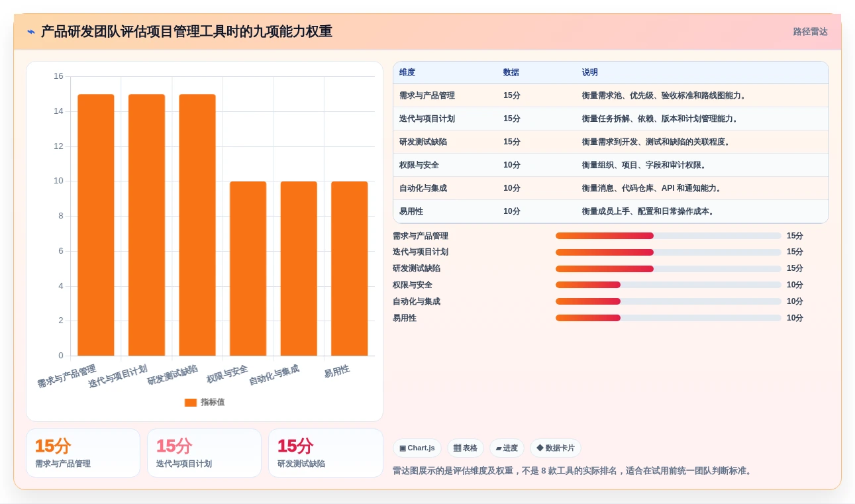Click the 维度 column header

(407, 72)
